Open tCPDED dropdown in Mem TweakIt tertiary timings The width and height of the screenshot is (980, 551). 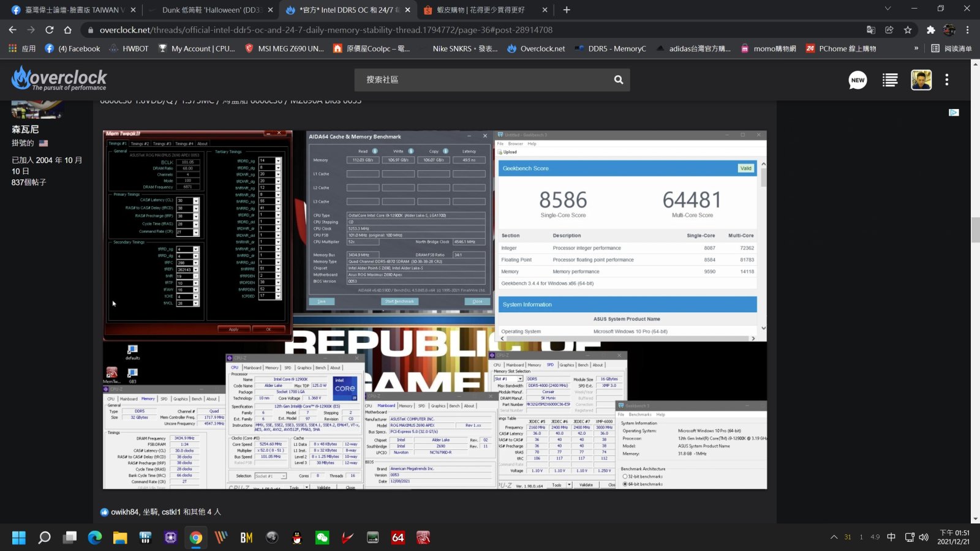278,296
